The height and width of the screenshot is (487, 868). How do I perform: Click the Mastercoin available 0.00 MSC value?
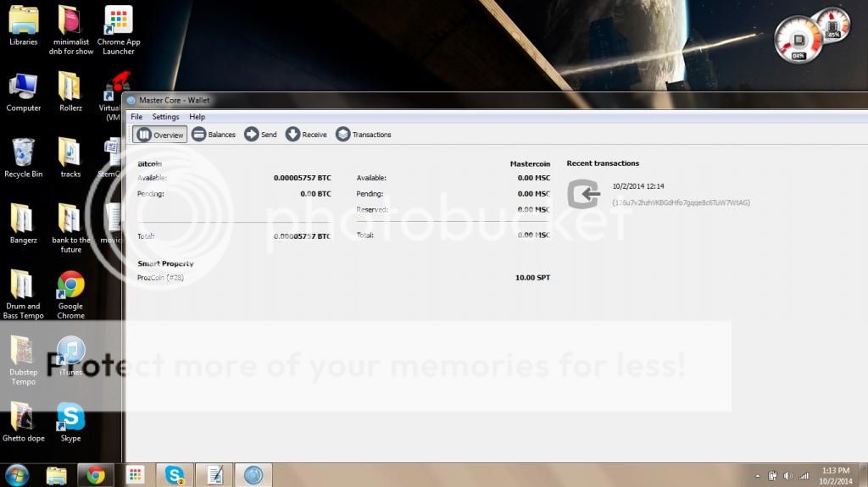534,178
